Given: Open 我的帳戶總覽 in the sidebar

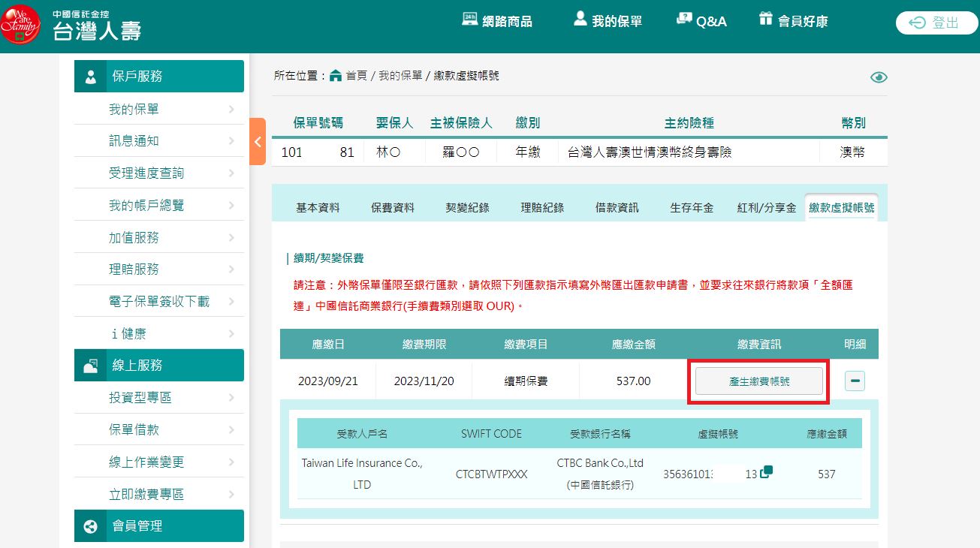Looking at the screenshot, I should tap(159, 205).
